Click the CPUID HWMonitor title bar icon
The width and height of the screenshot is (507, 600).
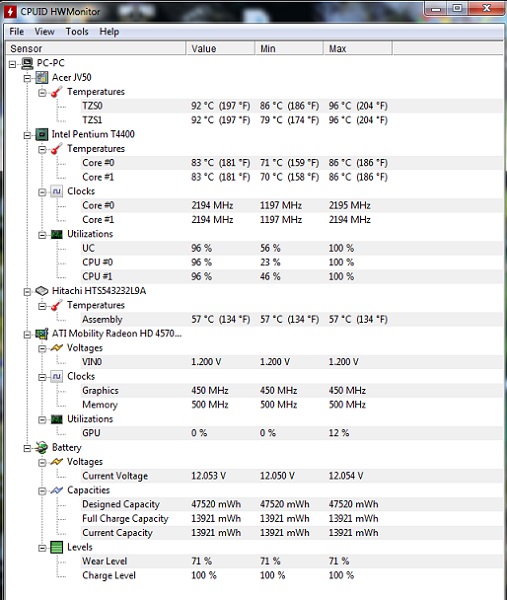(x=10, y=11)
